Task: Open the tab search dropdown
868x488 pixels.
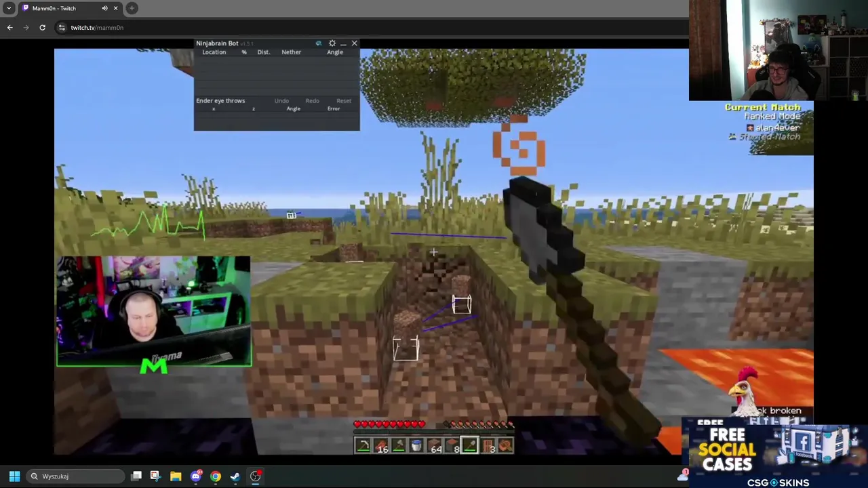Action: tap(9, 8)
